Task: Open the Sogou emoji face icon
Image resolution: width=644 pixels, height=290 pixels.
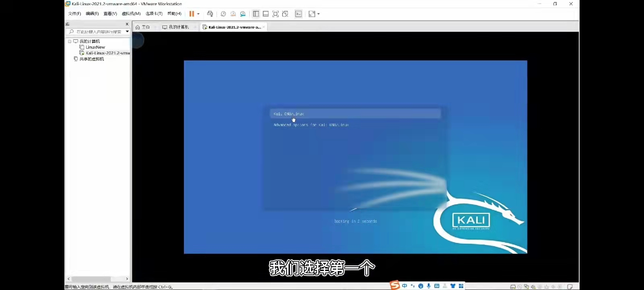Action: tap(421, 286)
